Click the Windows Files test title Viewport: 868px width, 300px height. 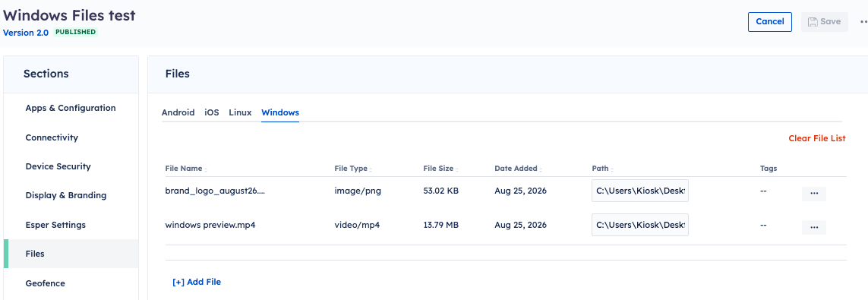69,15
